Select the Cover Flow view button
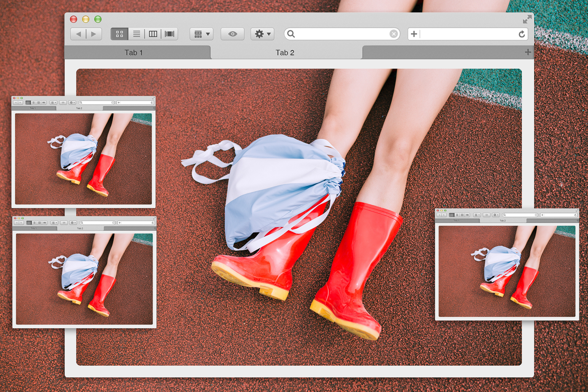The image size is (588, 392). [170, 34]
